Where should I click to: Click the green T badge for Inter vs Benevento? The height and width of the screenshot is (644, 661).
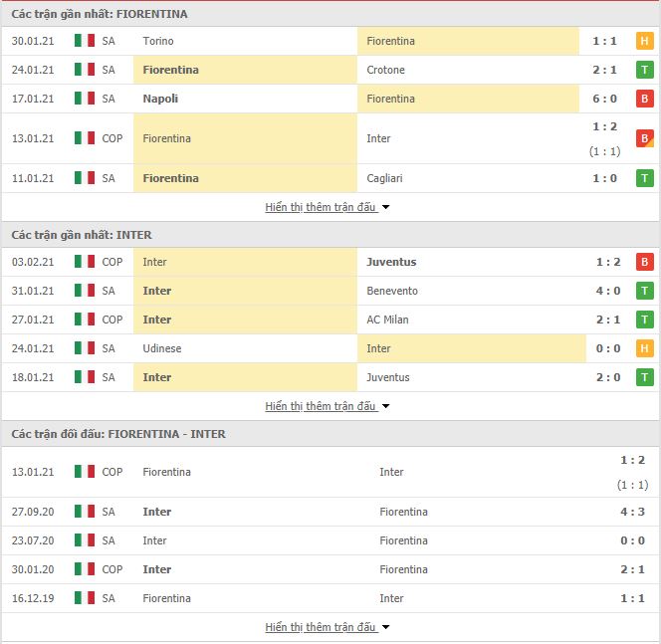click(x=644, y=291)
